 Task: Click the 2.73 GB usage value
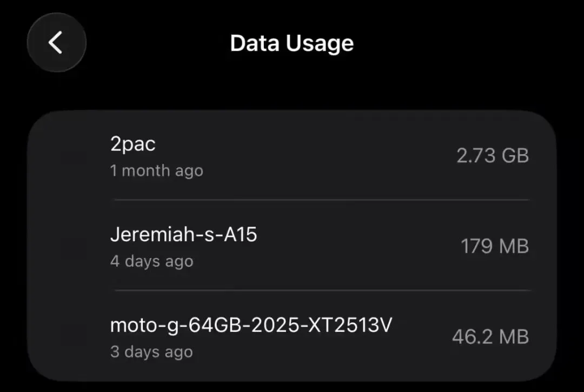(492, 156)
